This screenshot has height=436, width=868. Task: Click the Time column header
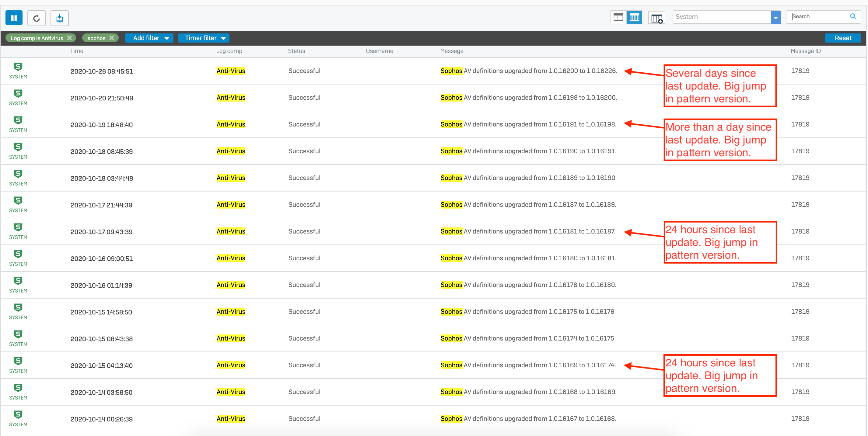pos(76,51)
